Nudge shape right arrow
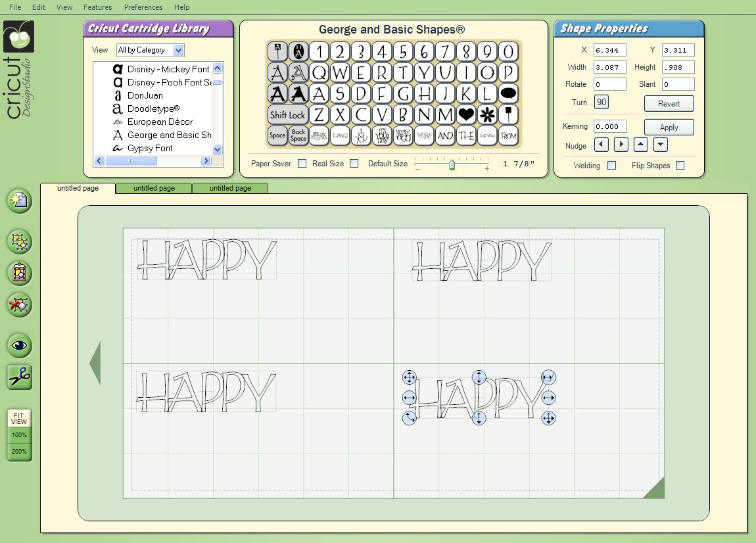This screenshot has height=543, width=756. 621,144
